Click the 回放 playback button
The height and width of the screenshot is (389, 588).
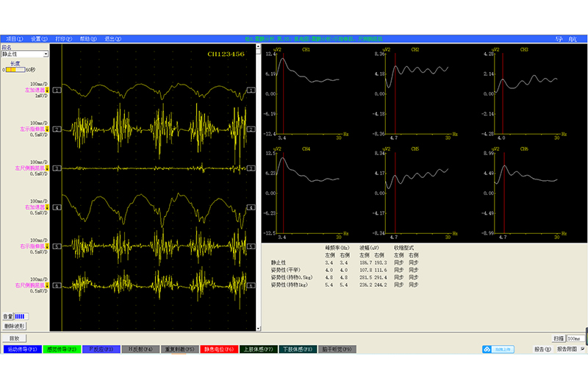click(x=14, y=338)
